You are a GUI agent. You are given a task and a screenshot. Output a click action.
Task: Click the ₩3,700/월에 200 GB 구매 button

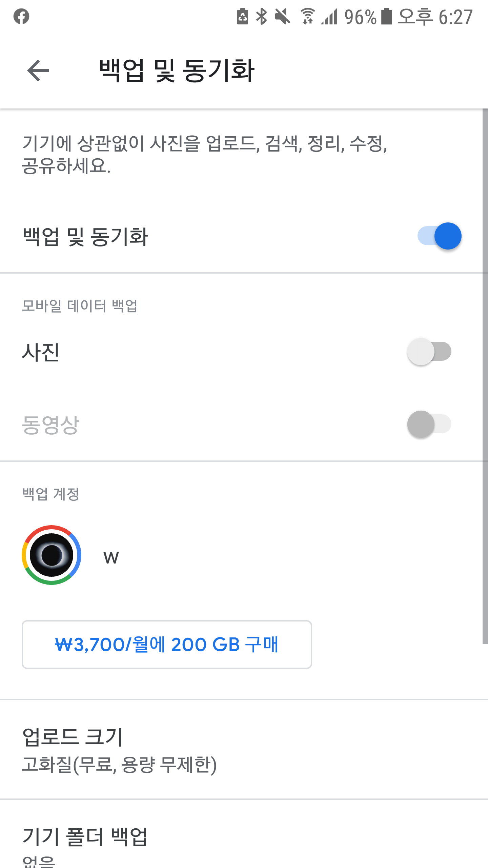[167, 644]
